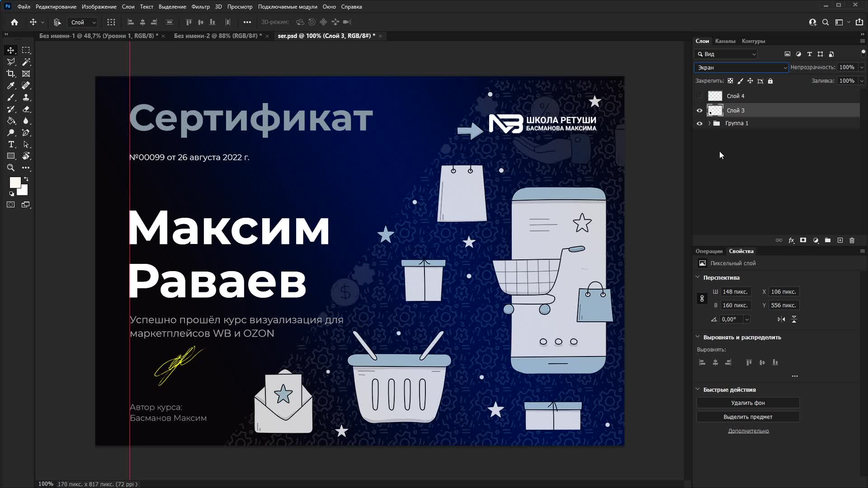868x488 pixels.
Task: Show the Слой 4 layer
Action: tap(699, 96)
